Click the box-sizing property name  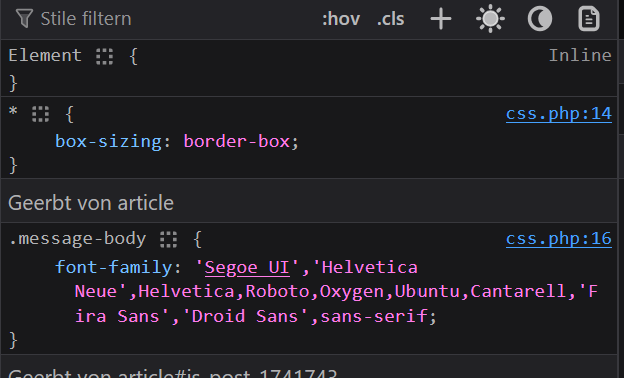point(108,141)
